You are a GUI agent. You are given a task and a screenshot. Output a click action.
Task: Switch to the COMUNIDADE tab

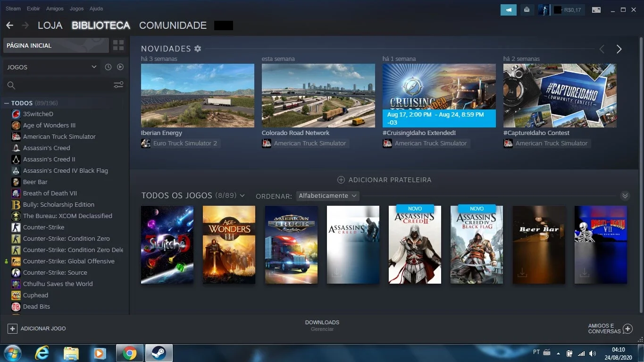[x=173, y=25]
